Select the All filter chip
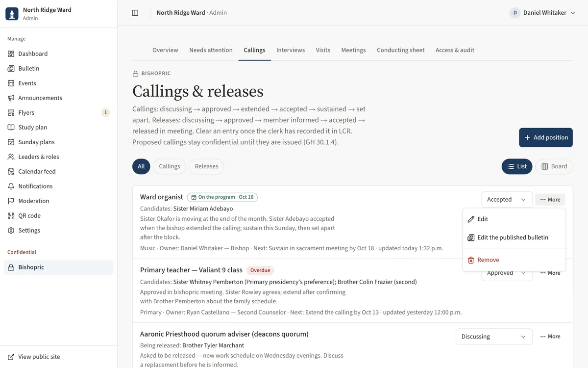Viewport: 588px width, 368px height. pyautogui.click(x=141, y=166)
